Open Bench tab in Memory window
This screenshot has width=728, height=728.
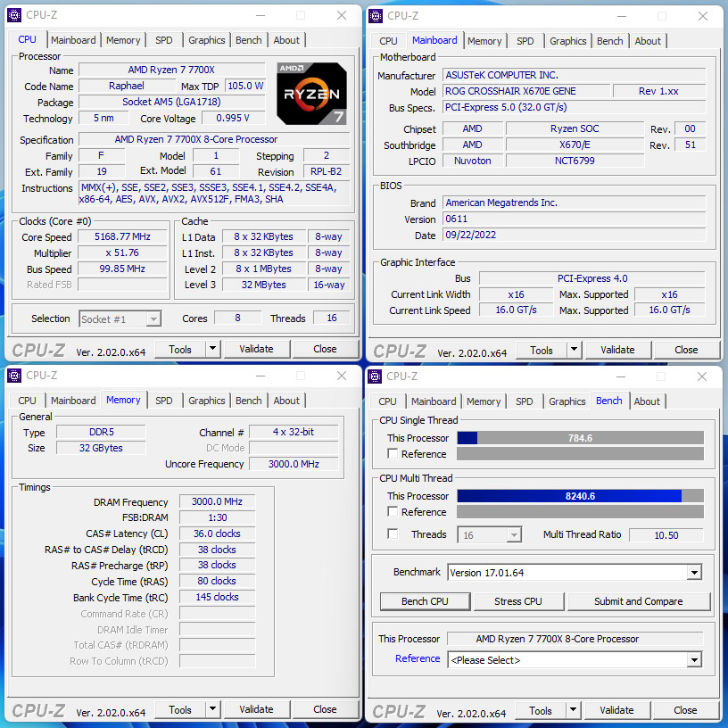click(x=248, y=401)
